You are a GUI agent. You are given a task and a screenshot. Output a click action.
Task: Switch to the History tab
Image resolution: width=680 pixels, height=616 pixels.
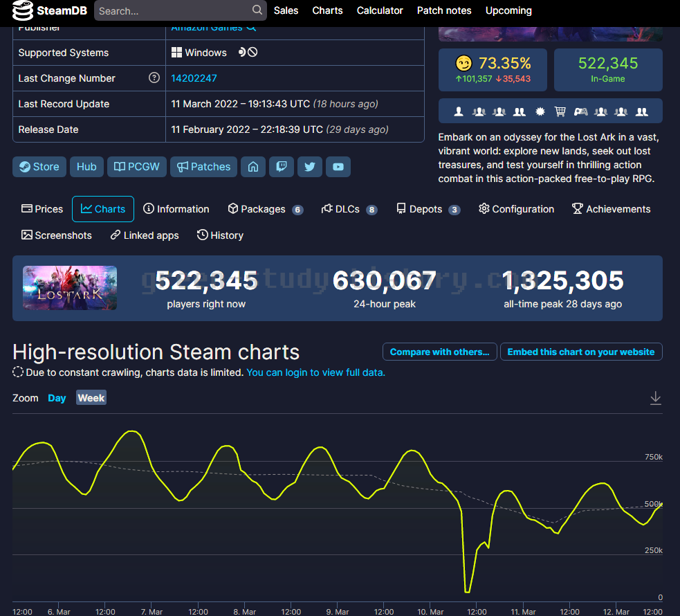coord(220,235)
